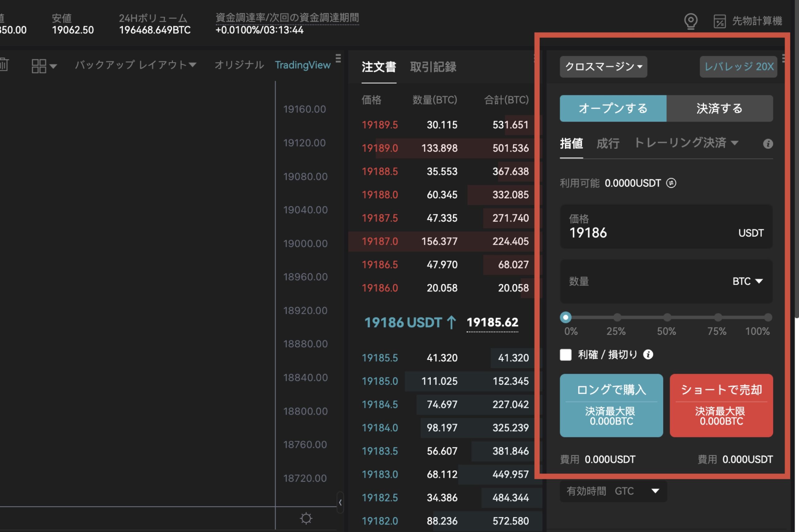Select the 決済する toggle option
799x532 pixels.
(719, 108)
